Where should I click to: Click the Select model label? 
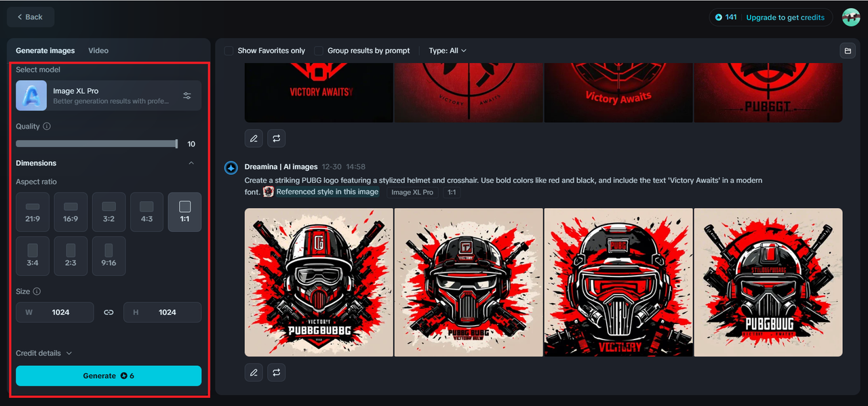coord(38,70)
